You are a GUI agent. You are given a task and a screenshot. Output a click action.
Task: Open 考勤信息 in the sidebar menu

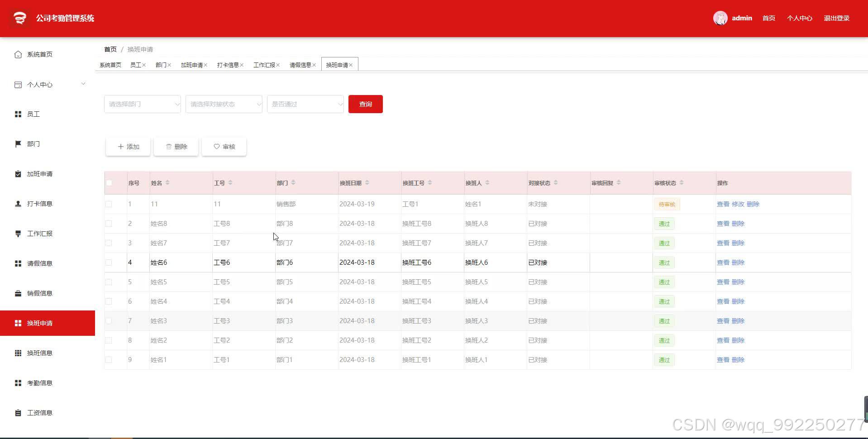pos(48,383)
